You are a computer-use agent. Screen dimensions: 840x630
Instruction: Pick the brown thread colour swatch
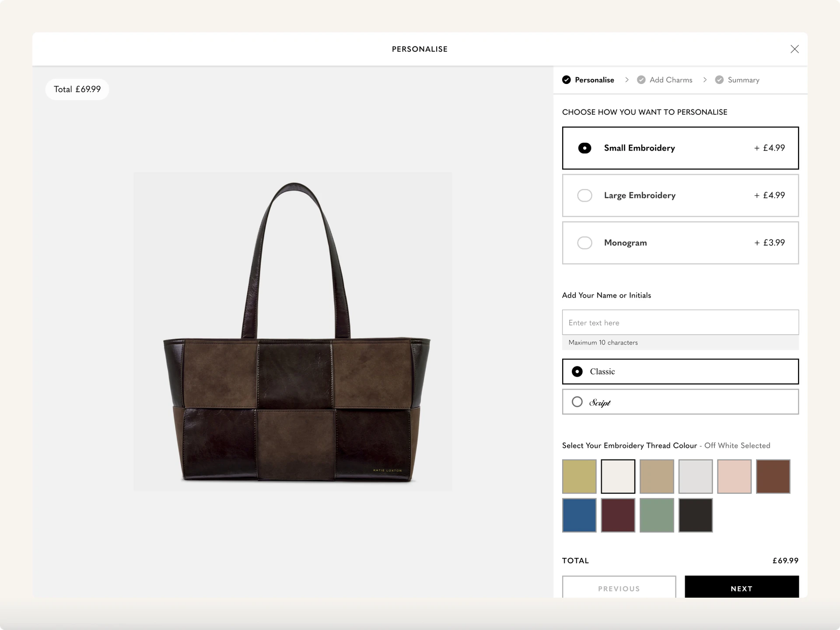(773, 476)
